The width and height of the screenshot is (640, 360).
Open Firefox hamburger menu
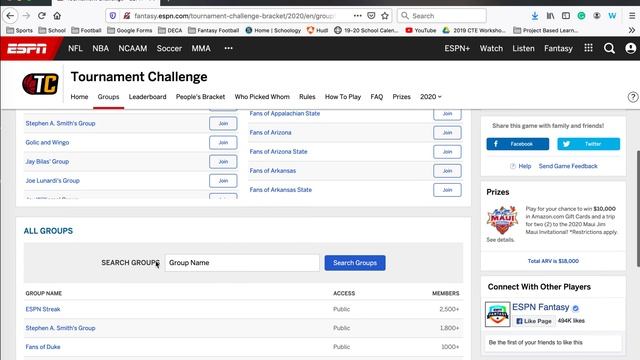pyautogui.click(x=632, y=16)
